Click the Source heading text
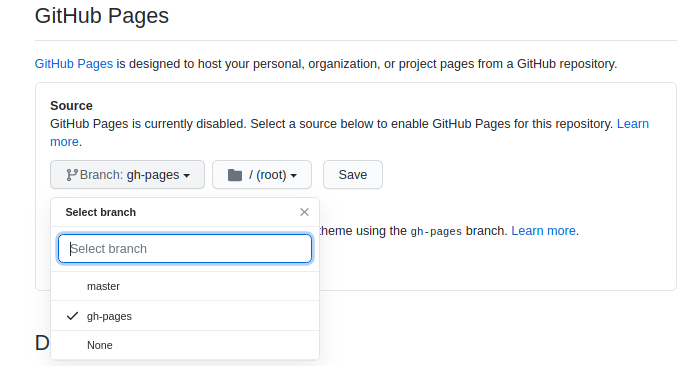 point(71,106)
